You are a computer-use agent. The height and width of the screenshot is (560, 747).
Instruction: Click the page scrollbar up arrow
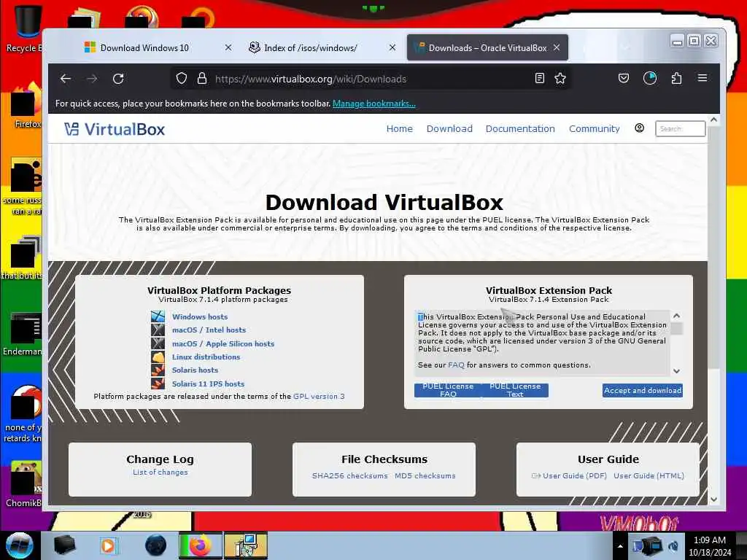pyautogui.click(x=713, y=120)
